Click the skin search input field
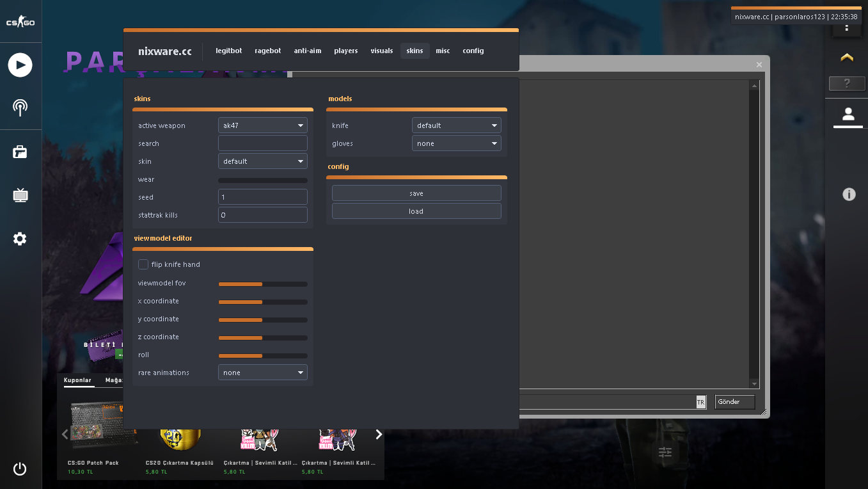The image size is (868, 489). [263, 143]
